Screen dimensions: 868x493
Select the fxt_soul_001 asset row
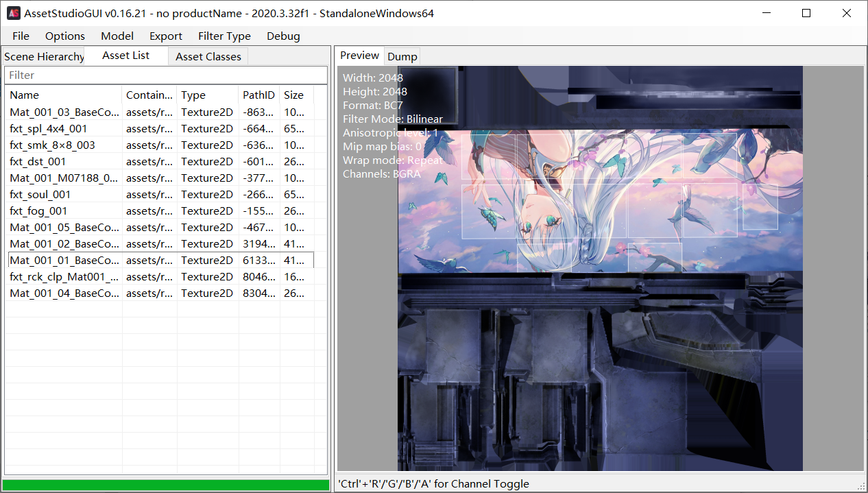(160, 194)
